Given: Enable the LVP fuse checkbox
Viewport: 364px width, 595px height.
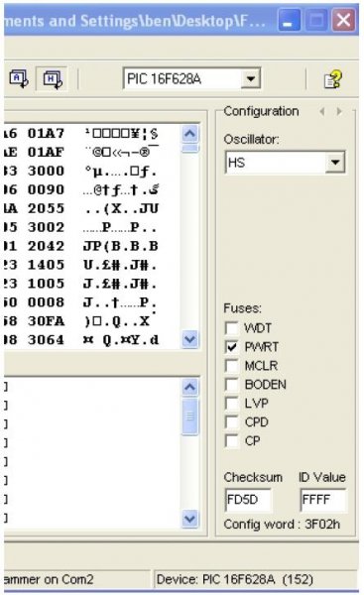Looking at the screenshot, I should 231,403.
